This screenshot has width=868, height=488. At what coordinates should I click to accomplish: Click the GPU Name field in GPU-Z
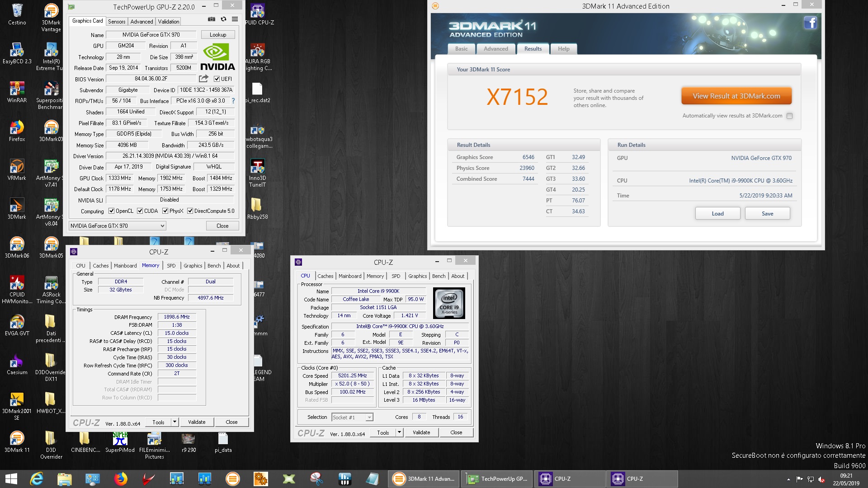[x=151, y=35]
